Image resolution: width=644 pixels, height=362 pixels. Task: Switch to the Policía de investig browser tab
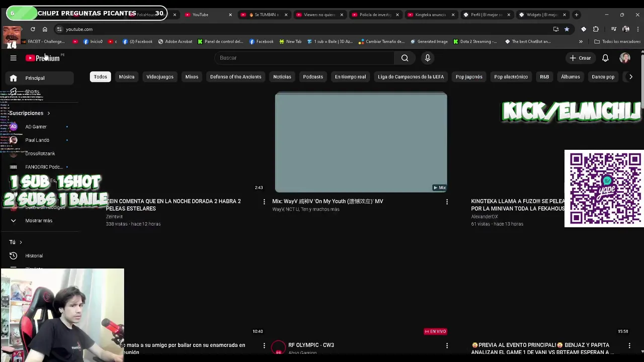coord(375,15)
